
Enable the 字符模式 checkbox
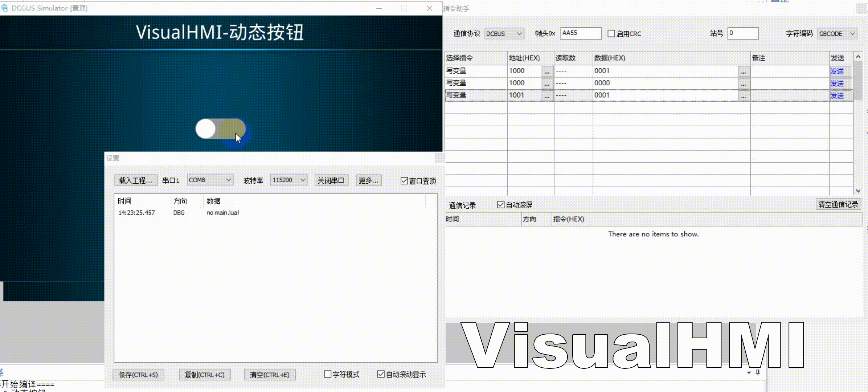tap(328, 374)
